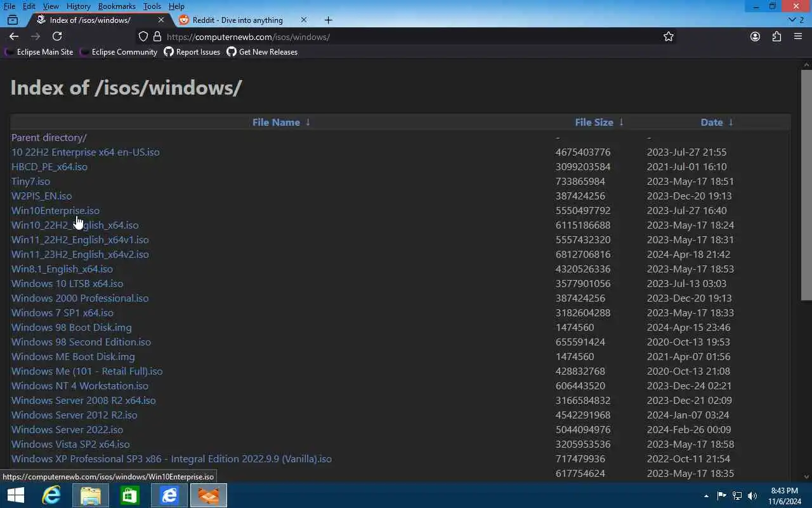Open network status tray icon

tap(737, 496)
